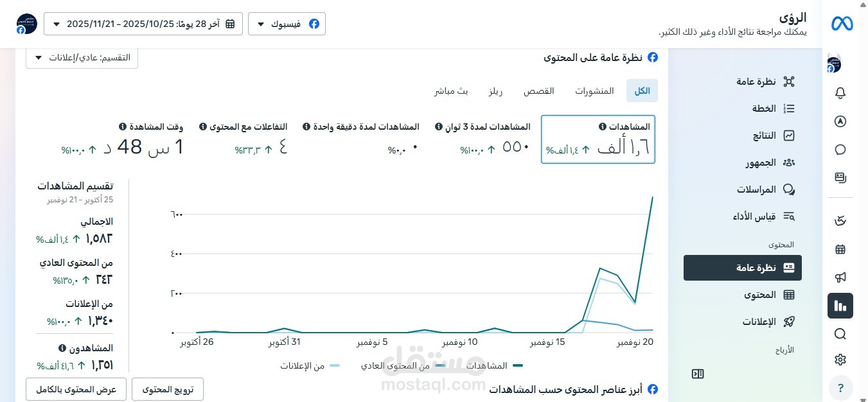Expand the التقسيم: عادي/إعلانات breakdown dropdown
The image size is (868, 402).
[82, 57]
